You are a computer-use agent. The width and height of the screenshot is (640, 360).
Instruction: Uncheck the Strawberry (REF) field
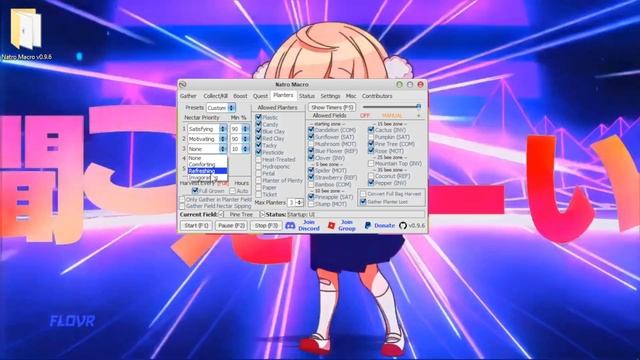pos(311,177)
